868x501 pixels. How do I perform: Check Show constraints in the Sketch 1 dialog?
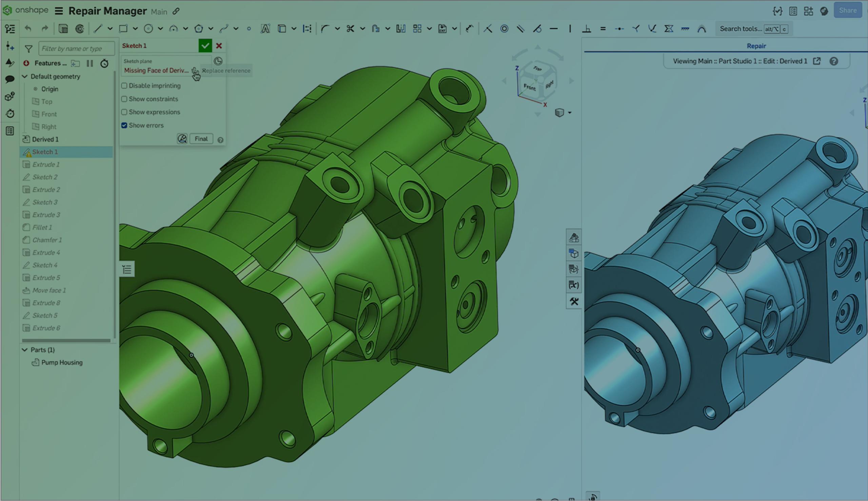[x=124, y=99]
